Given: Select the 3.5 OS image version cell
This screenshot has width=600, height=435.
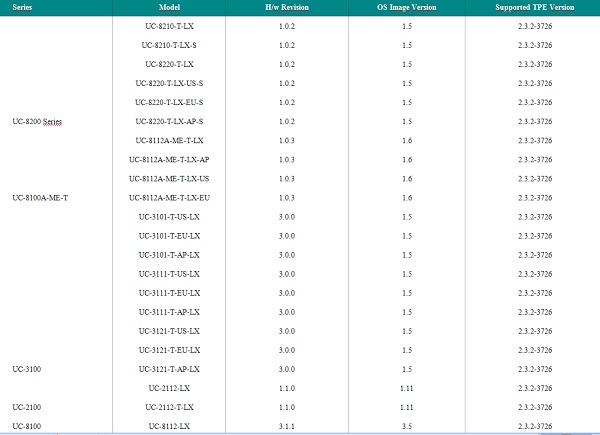Looking at the screenshot, I should point(405,426).
